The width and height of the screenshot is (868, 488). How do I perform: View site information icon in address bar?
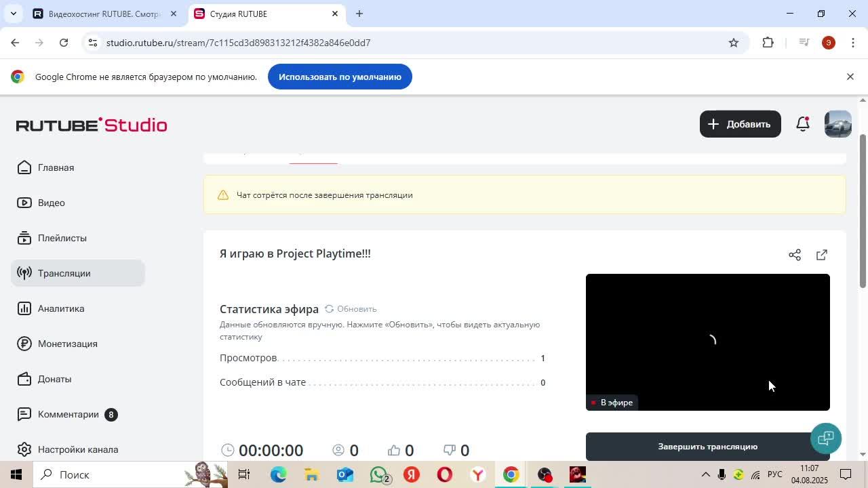click(93, 43)
